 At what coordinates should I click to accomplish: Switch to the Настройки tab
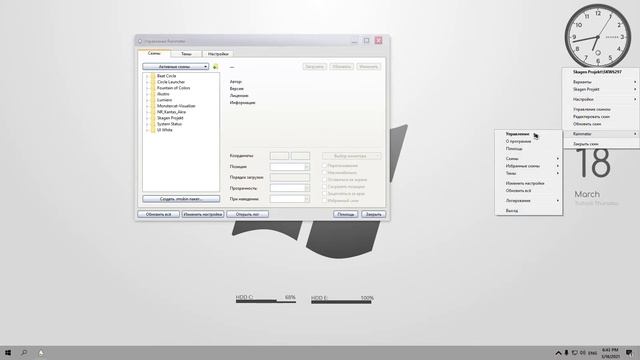point(218,54)
